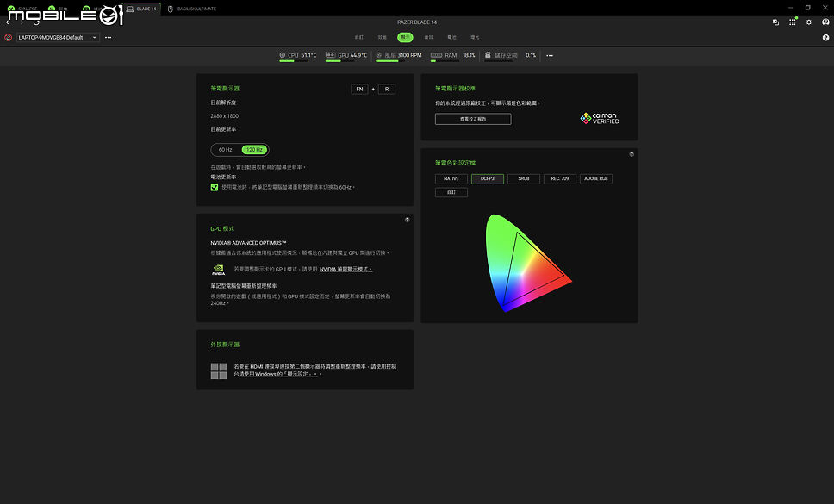The width and height of the screenshot is (834, 504).
Task: Set refresh rate to 60 Hz
Action: click(226, 150)
